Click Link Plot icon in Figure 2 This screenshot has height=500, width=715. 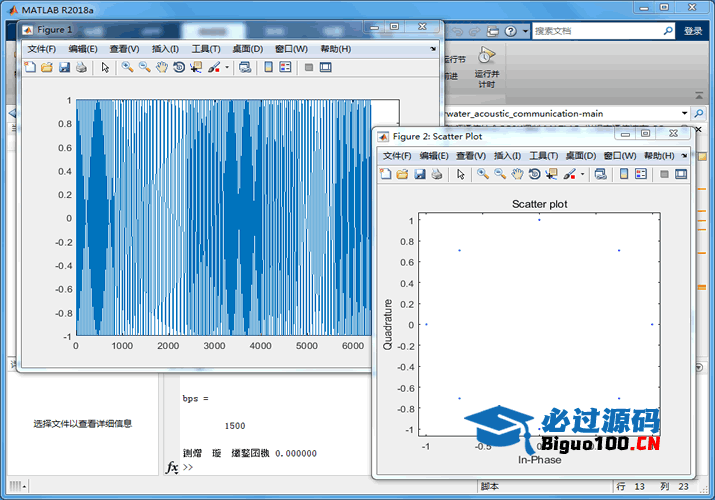601,174
